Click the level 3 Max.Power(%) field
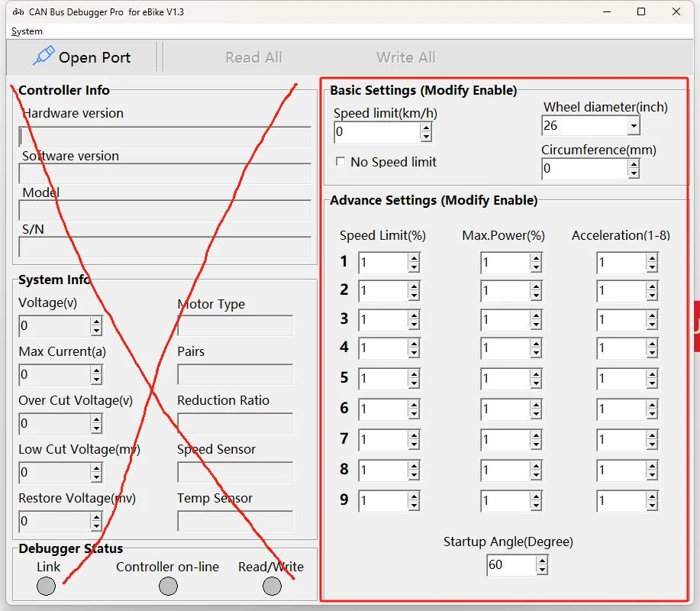This screenshot has width=700, height=611. [505, 320]
